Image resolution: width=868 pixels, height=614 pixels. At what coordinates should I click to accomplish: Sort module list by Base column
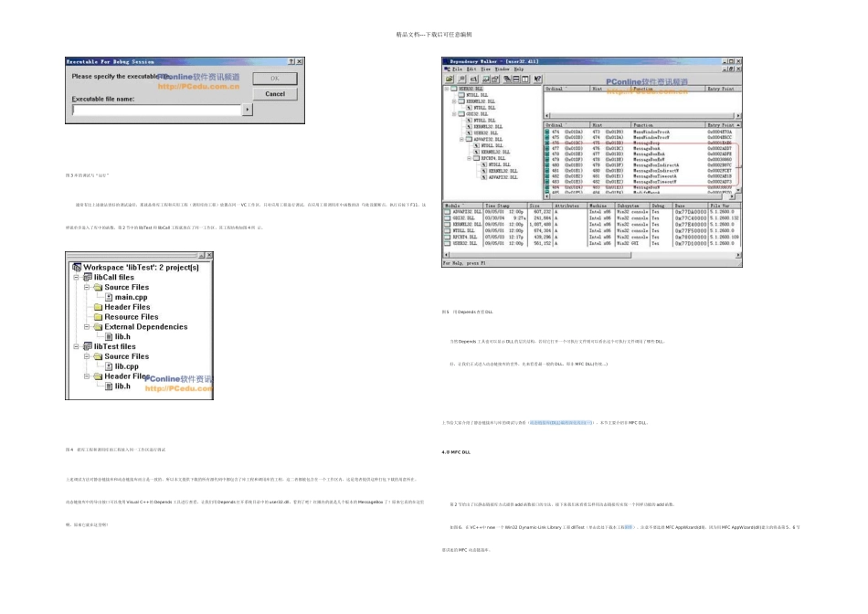tap(691, 206)
